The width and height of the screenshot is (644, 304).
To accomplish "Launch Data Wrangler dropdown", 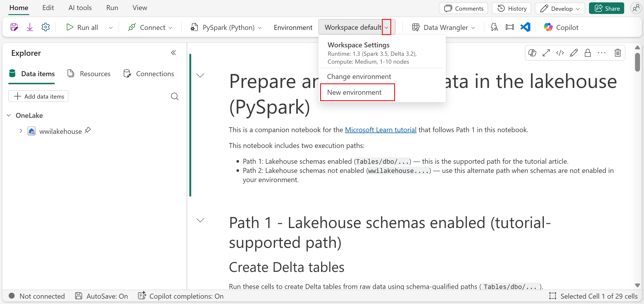I will (443, 27).
